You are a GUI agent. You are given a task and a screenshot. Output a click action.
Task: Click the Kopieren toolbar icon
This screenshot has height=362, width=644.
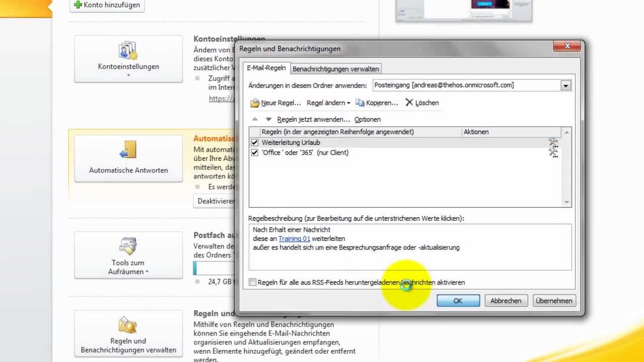pyautogui.click(x=360, y=103)
